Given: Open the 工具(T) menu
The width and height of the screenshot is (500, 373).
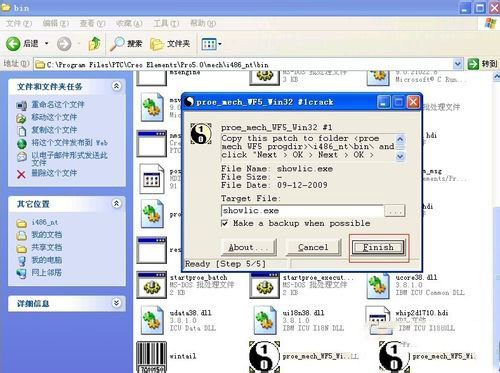Looking at the screenshot, I should (166, 23).
